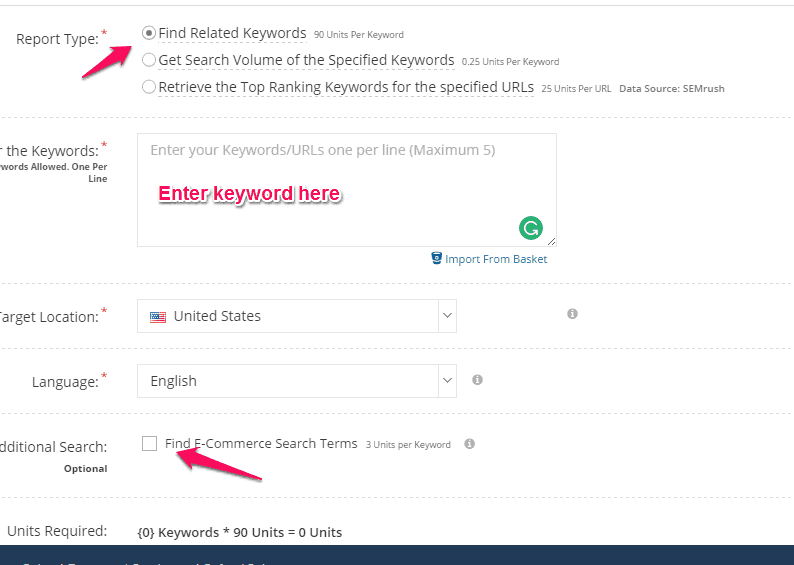
Task: Click the English language combo box
Action: (297, 381)
